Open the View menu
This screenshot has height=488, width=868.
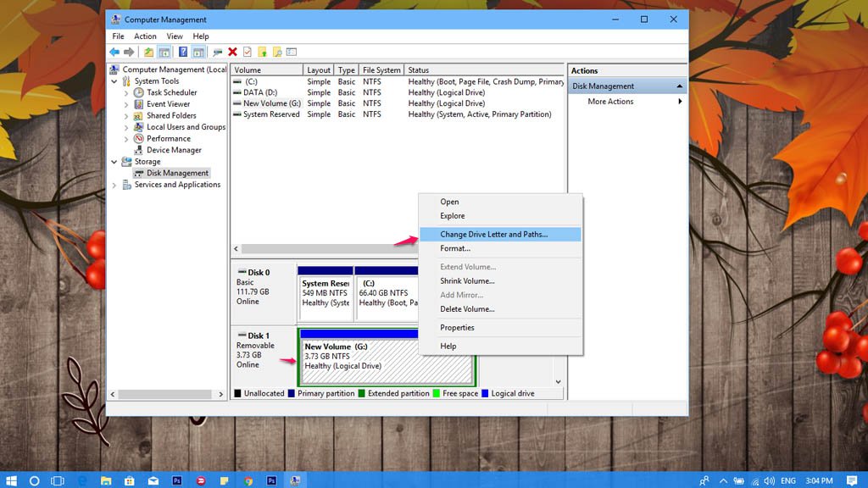click(175, 36)
